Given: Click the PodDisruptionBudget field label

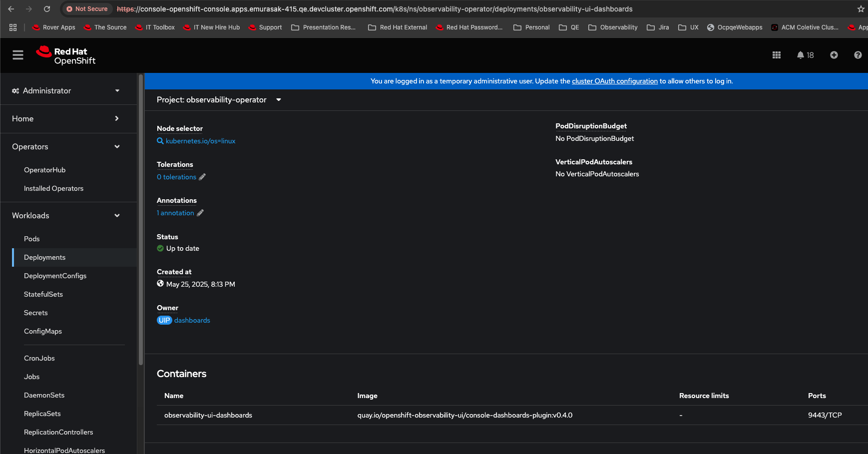Looking at the screenshot, I should click(x=591, y=126).
